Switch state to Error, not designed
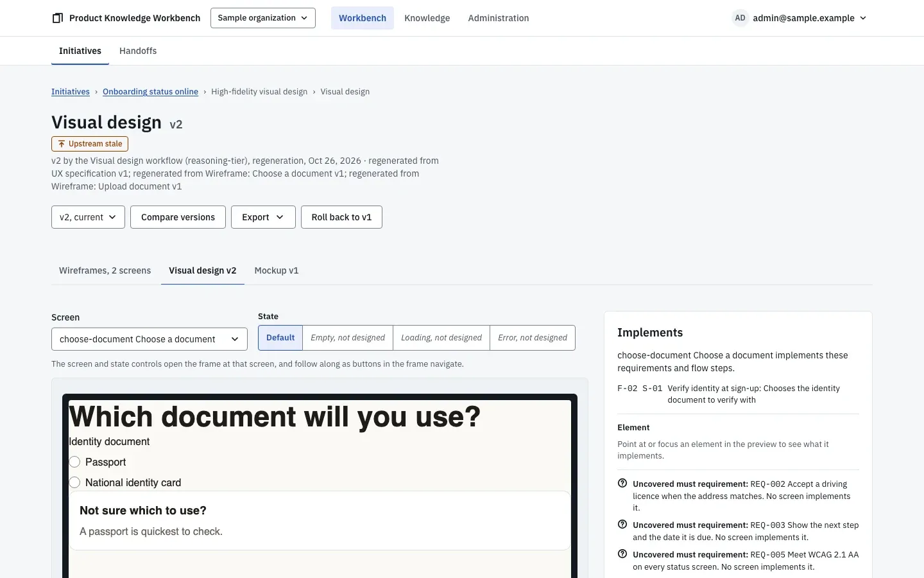 point(533,338)
